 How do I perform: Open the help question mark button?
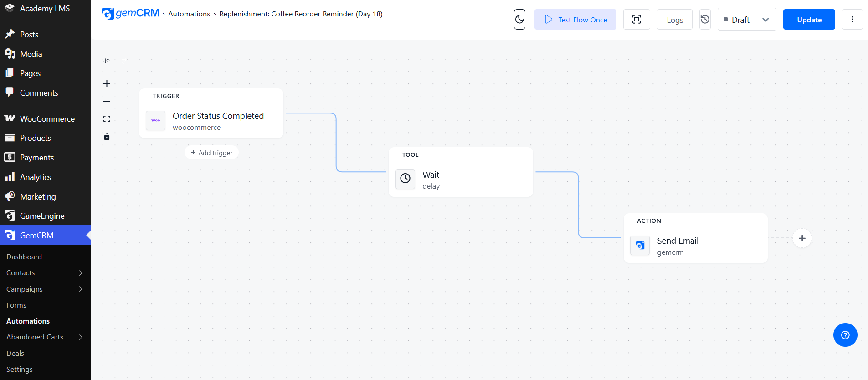coord(845,335)
